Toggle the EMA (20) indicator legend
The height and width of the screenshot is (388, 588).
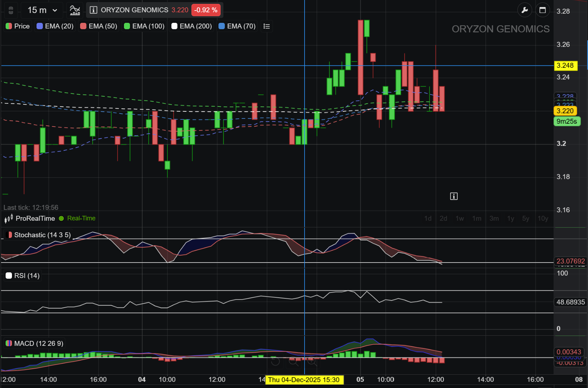55,26
